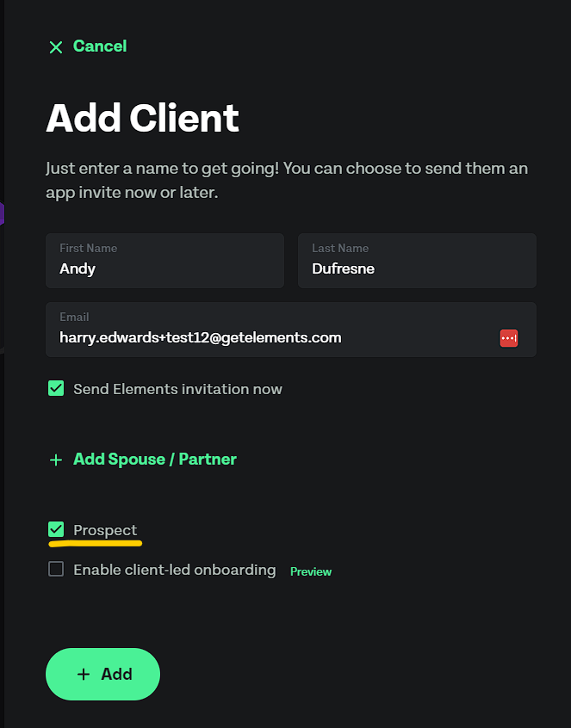Screen dimensions: 571x728
Task: Click the plus icon beside Add Spouse / Partner
Action: (x=56, y=460)
